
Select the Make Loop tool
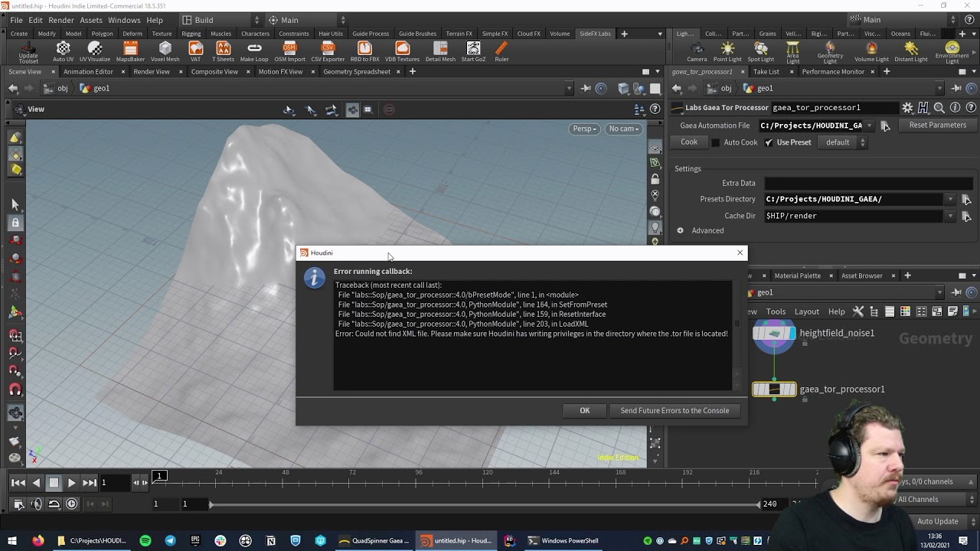click(254, 52)
